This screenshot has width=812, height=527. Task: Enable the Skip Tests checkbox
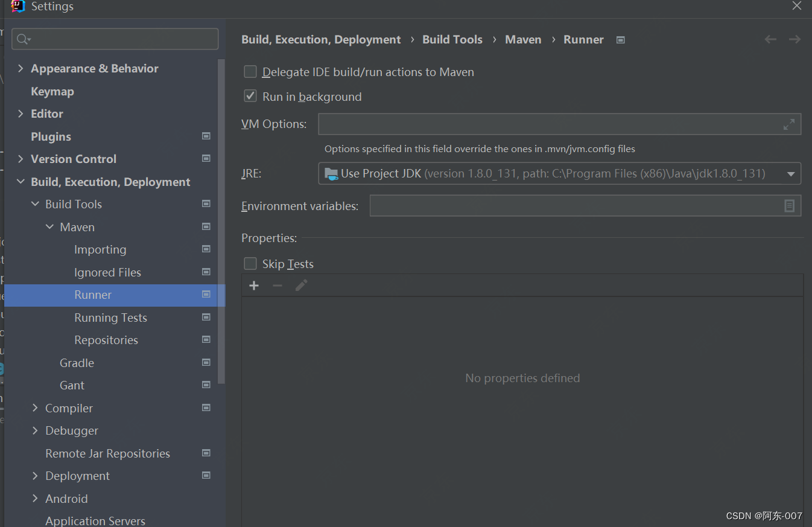point(250,264)
